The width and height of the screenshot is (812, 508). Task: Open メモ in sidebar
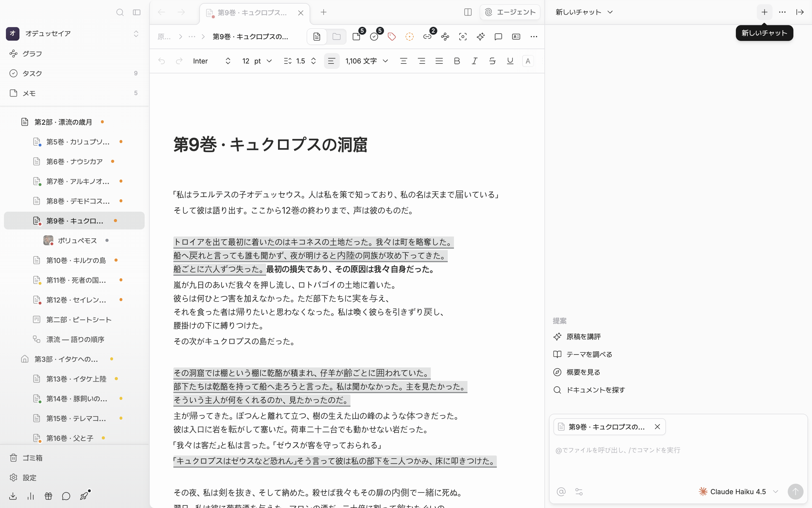[74, 93]
